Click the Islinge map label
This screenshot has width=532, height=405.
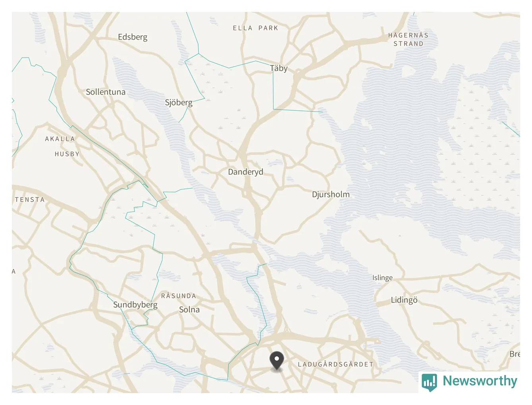pyautogui.click(x=382, y=278)
